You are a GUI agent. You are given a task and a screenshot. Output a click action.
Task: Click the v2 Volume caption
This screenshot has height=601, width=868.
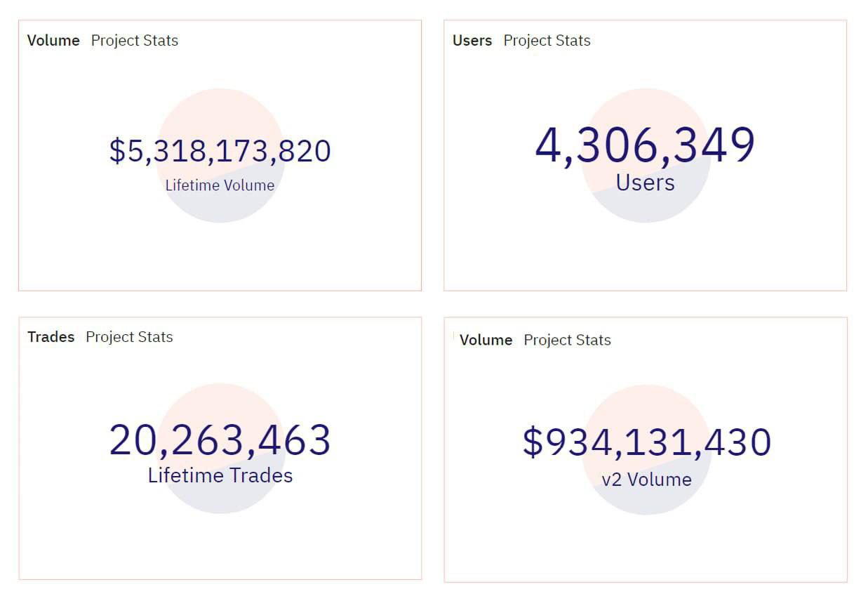[646, 480]
